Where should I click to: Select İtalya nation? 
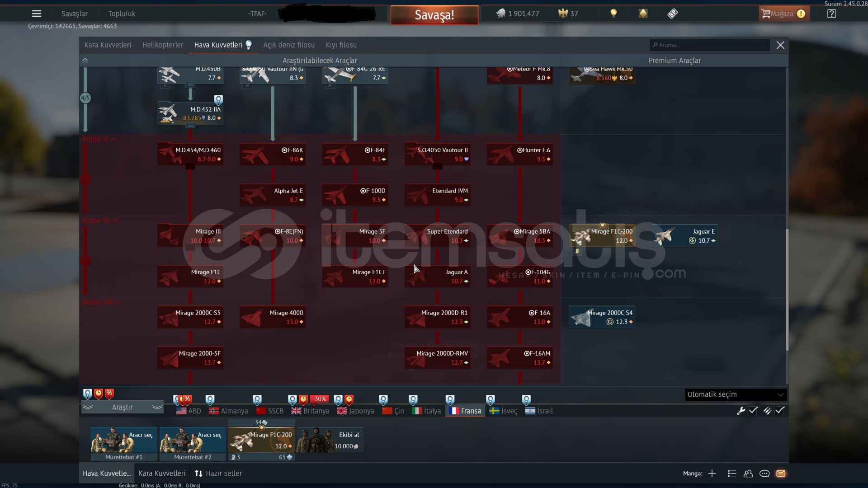(x=426, y=411)
